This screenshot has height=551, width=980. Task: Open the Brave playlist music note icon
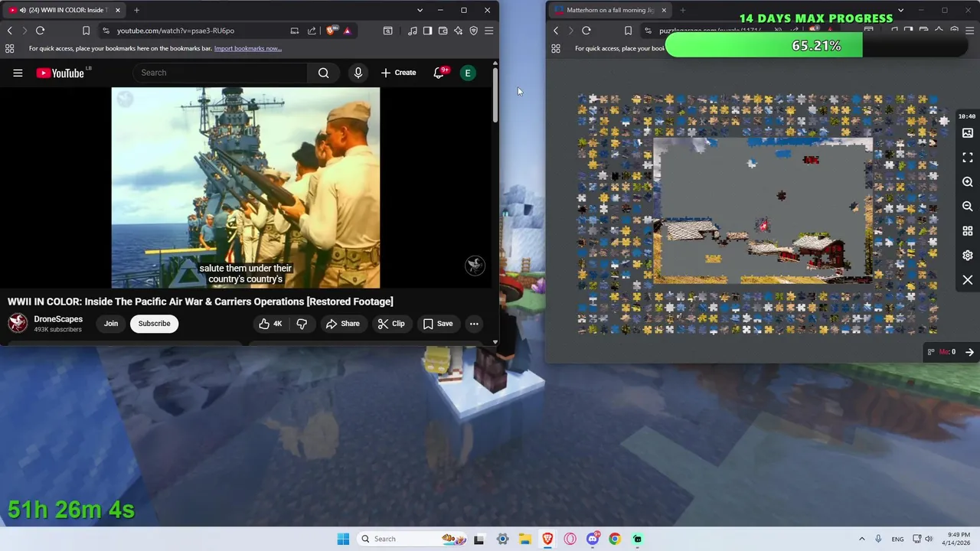point(413,31)
